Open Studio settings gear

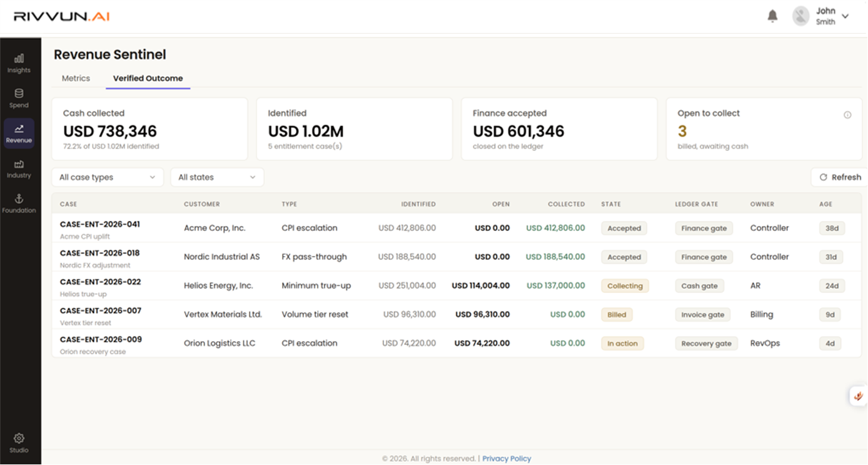pos(19,443)
